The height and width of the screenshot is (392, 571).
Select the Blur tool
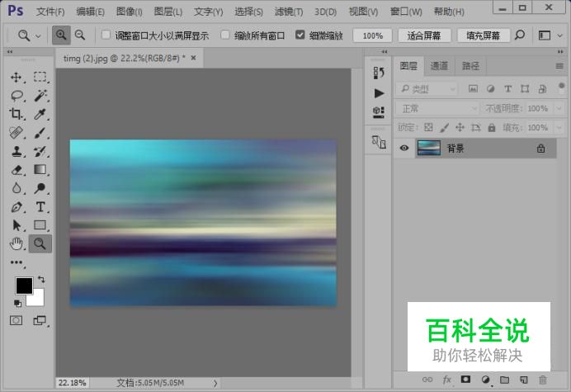(x=17, y=188)
